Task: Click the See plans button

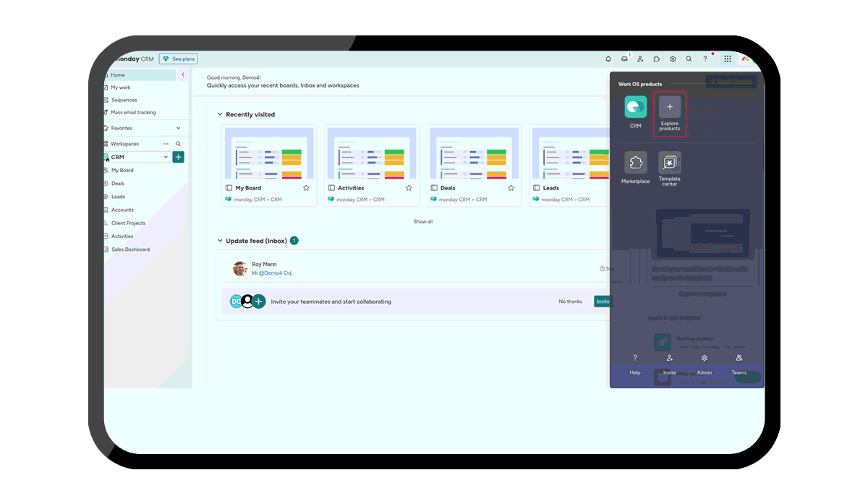Action: pyautogui.click(x=178, y=59)
